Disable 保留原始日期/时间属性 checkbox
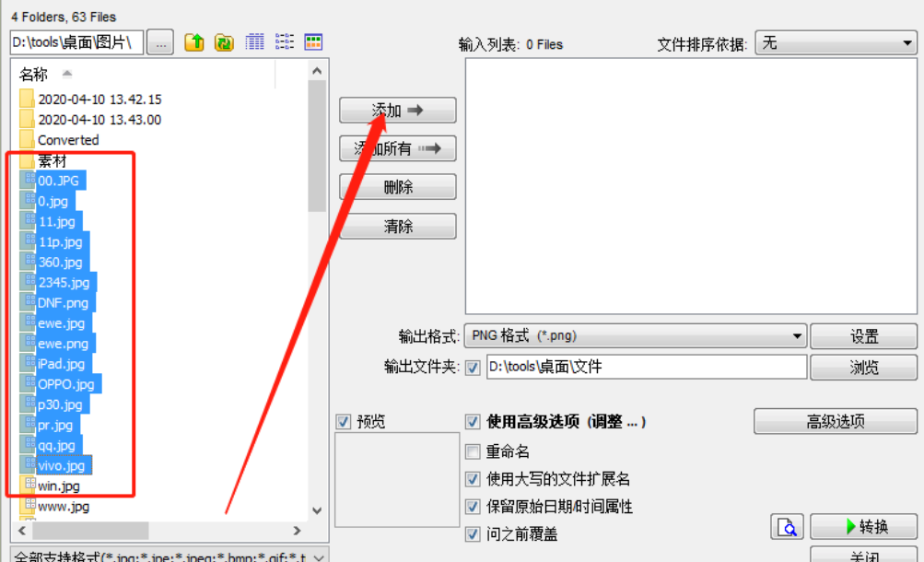This screenshot has height=562, width=924. [x=473, y=507]
